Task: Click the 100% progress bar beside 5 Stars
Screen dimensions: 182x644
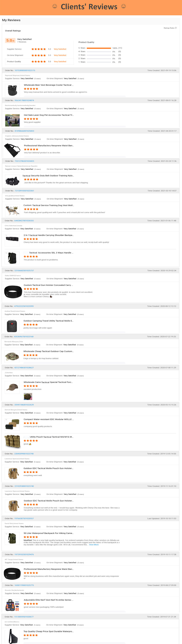Action: coord(99,48)
